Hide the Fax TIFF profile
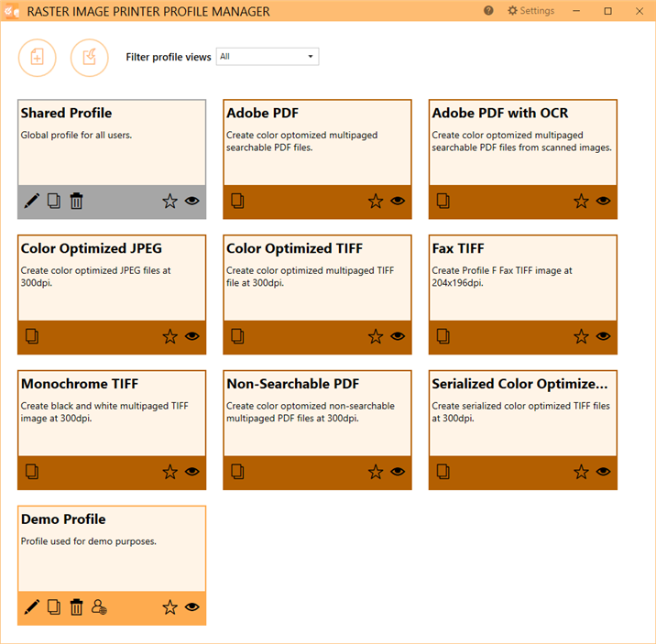This screenshot has height=644, width=656. tap(603, 336)
